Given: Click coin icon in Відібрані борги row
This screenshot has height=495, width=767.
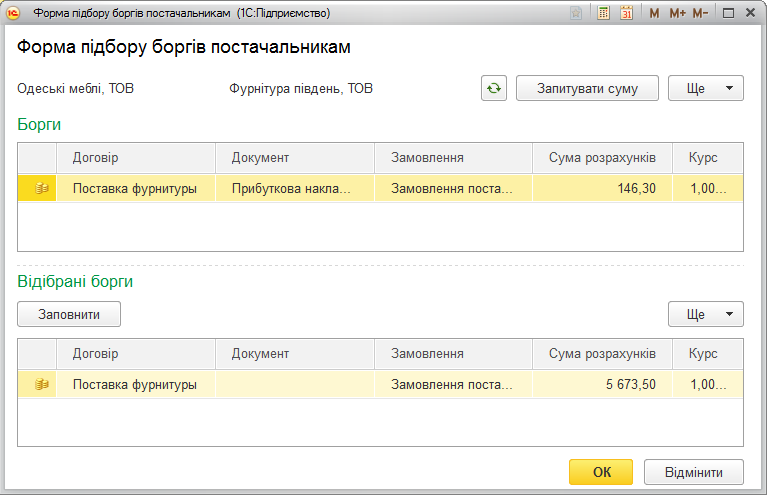Looking at the screenshot, I should click(x=41, y=384).
